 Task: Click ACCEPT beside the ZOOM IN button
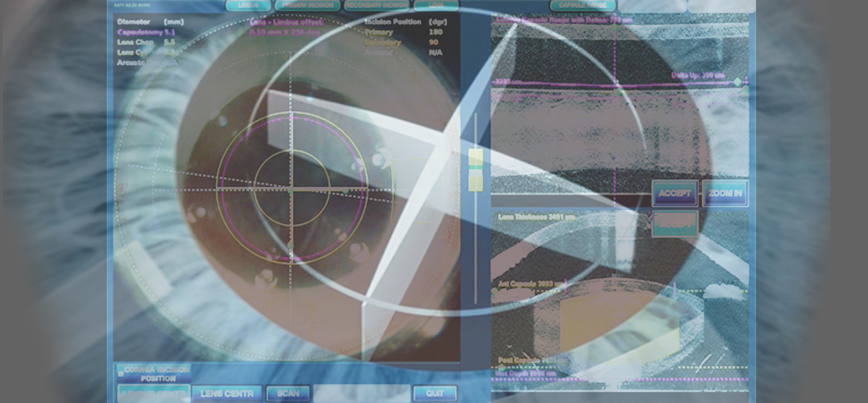[x=674, y=194]
